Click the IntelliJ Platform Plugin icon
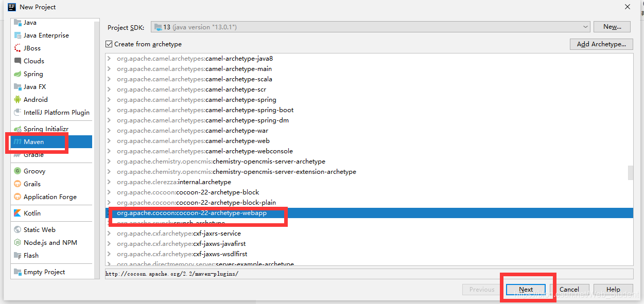The width and height of the screenshot is (644, 304). [x=18, y=113]
